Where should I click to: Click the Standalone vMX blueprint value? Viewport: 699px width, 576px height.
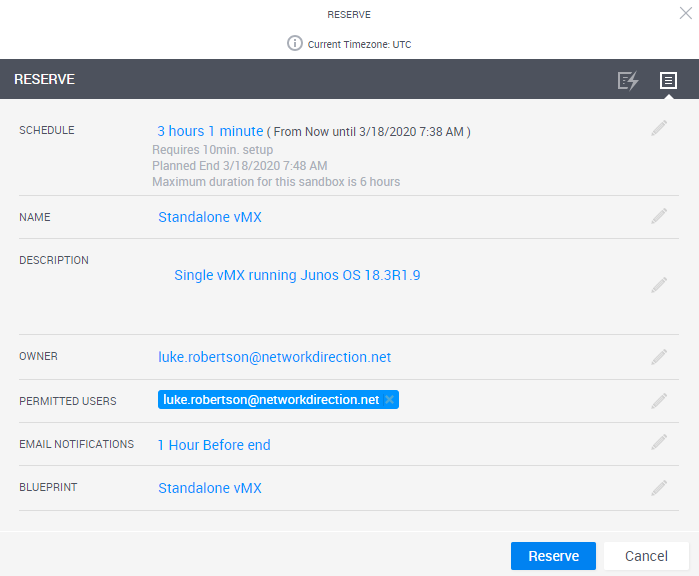point(210,488)
